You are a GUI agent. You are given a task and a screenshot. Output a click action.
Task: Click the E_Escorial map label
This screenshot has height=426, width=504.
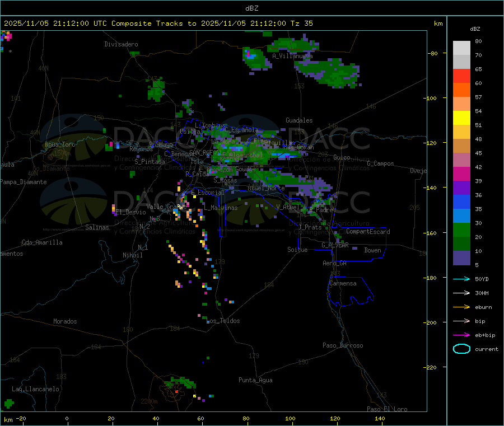tap(207, 193)
